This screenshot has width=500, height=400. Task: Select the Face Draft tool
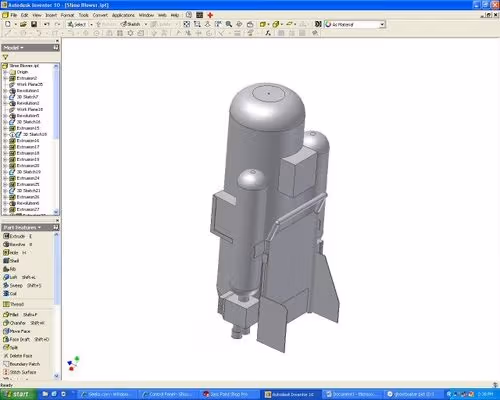click(26, 339)
